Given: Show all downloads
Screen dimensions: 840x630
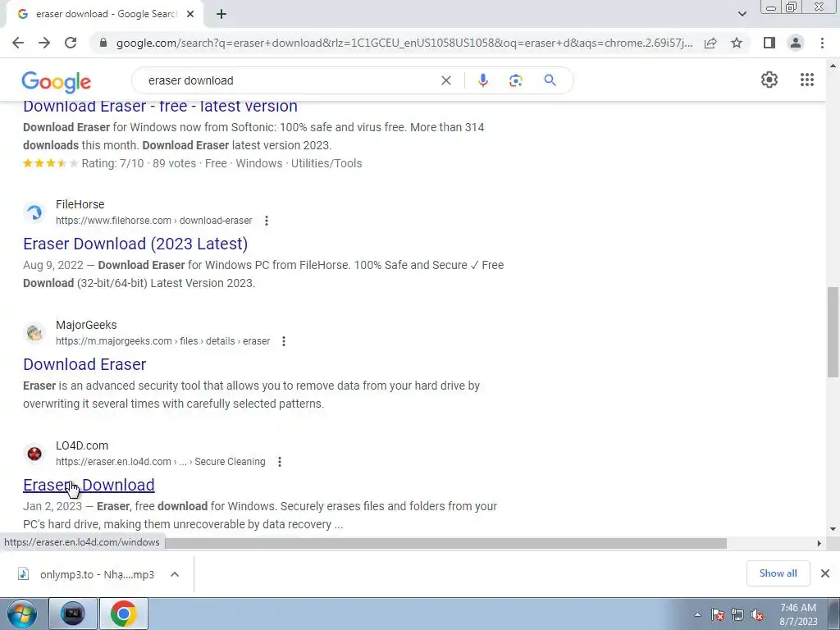Looking at the screenshot, I should click(x=778, y=573).
